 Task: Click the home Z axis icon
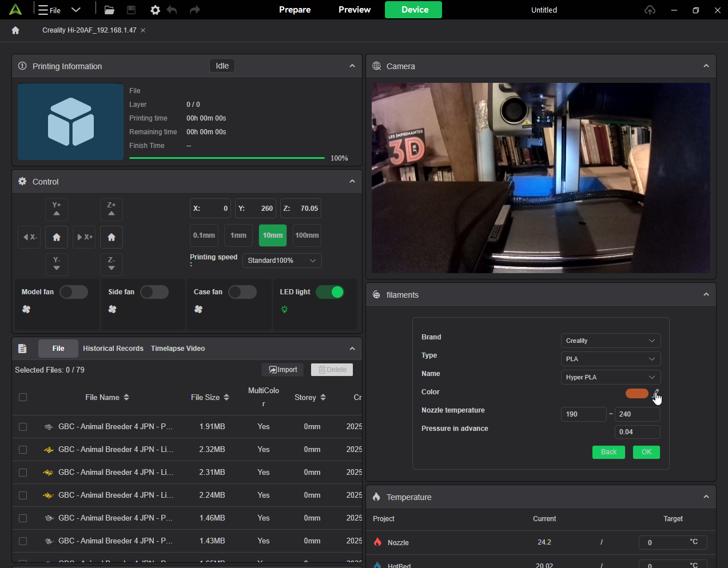point(112,237)
